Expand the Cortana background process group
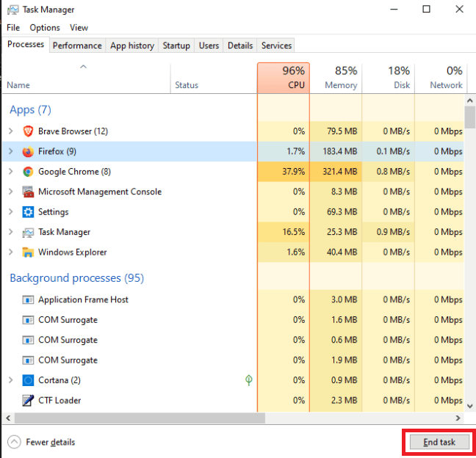Image resolution: width=476 pixels, height=458 pixels. 10,380
